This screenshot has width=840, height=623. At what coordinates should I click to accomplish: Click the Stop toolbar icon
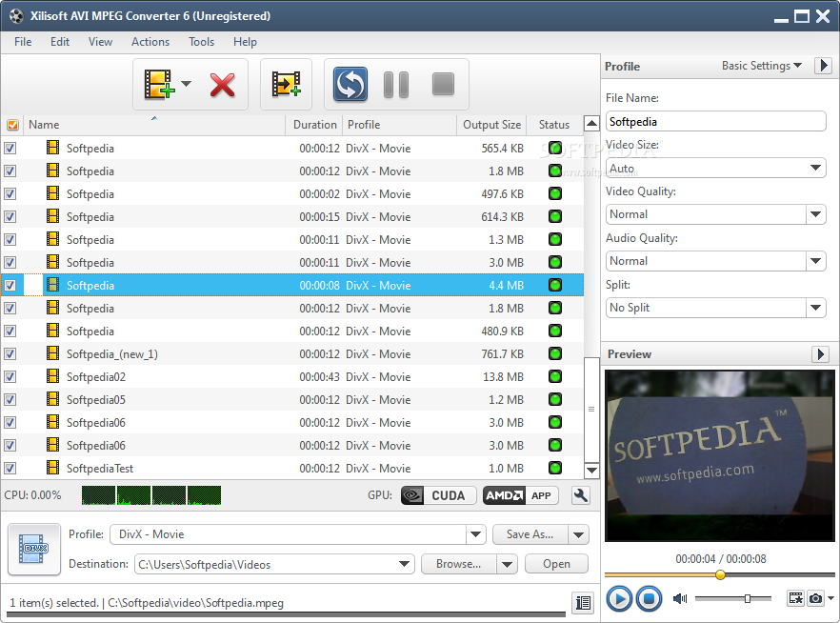(x=443, y=84)
